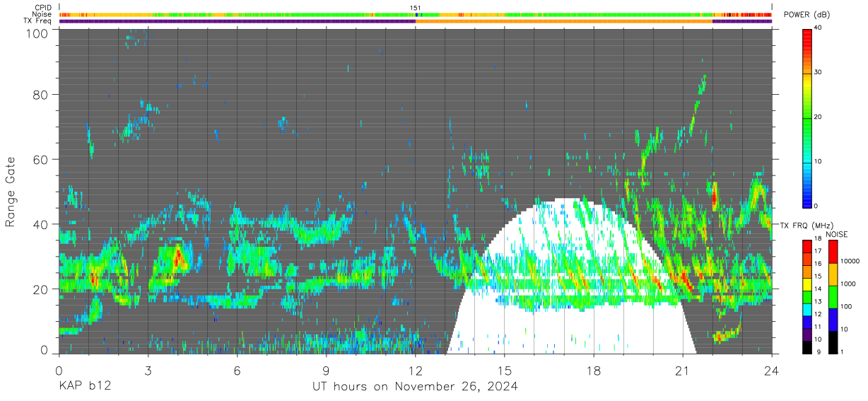Click hour 12 on the time axis

(416, 370)
